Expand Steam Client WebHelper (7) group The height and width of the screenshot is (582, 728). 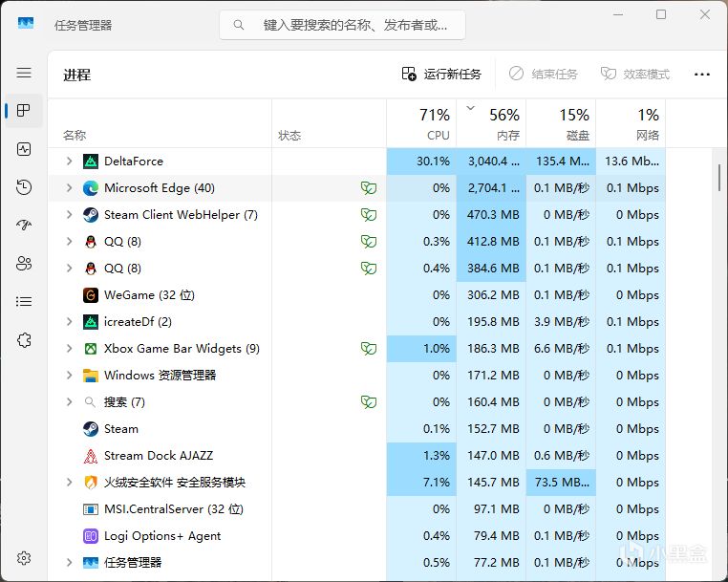pos(69,215)
